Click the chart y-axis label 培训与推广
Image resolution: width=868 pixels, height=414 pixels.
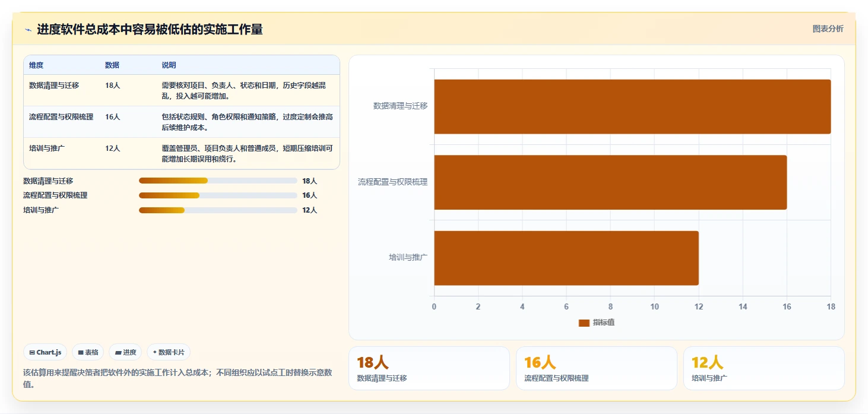(x=408, y=258)
